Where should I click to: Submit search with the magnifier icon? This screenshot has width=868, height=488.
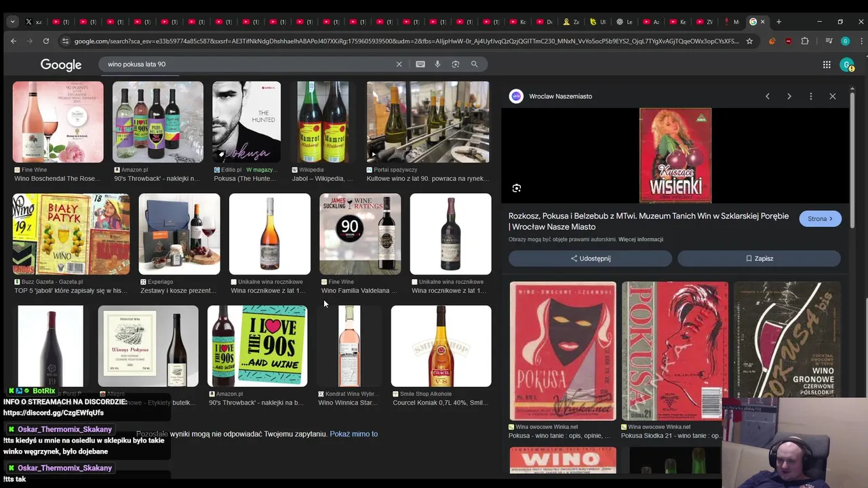474,64
